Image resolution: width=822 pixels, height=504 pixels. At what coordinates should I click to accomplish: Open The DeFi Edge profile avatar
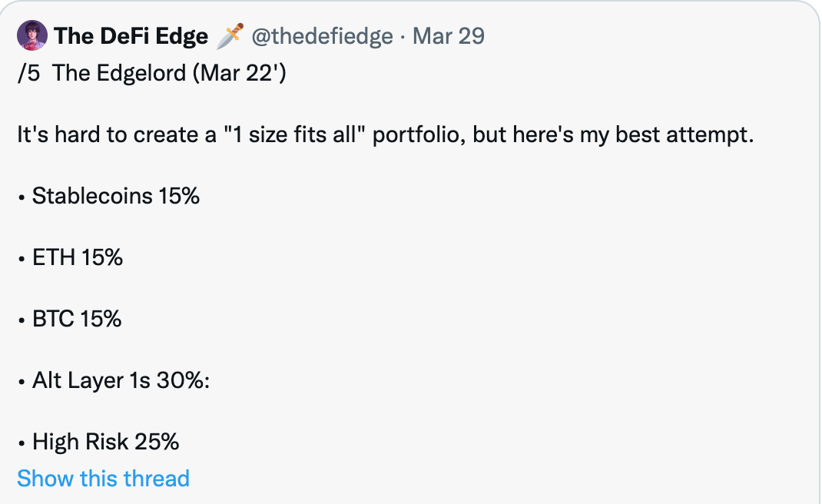[x=32, y=35]
